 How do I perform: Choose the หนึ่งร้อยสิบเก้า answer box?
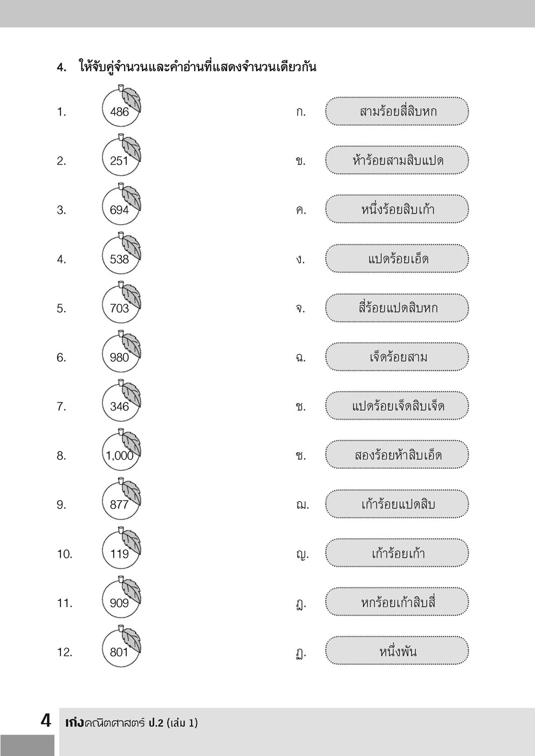coord(397,210)
